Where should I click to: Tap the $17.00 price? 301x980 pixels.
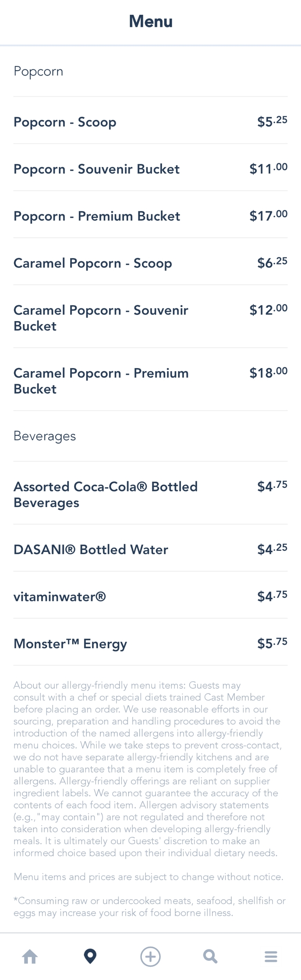point(268,215)
